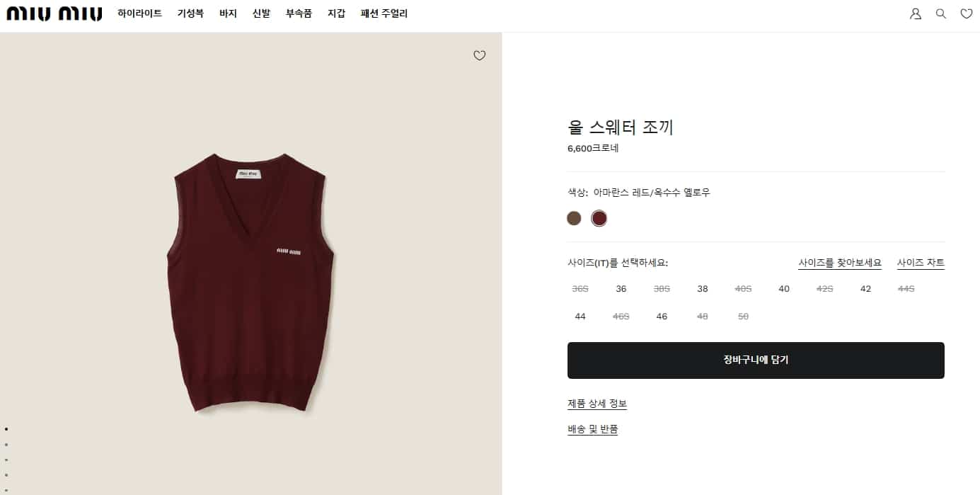
Task: Select the brown color swatch
Action: click(x=574, y=218)
